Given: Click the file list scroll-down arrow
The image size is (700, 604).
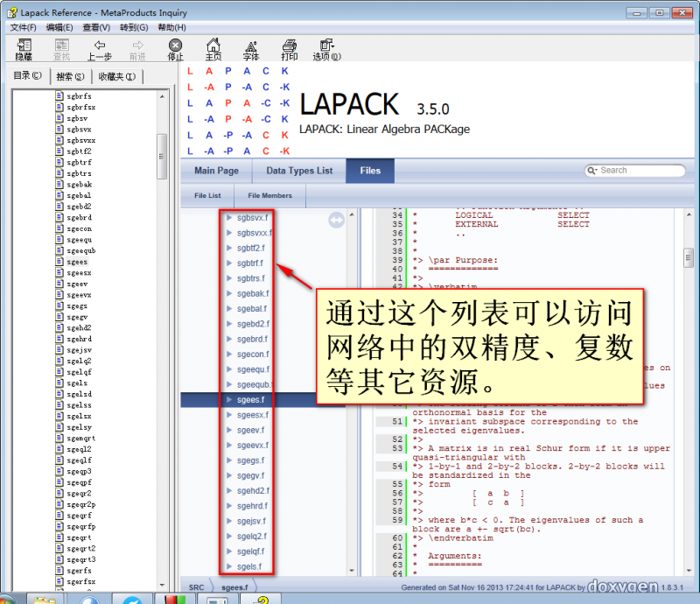Looking at the screenshot, I should [352, 571].
